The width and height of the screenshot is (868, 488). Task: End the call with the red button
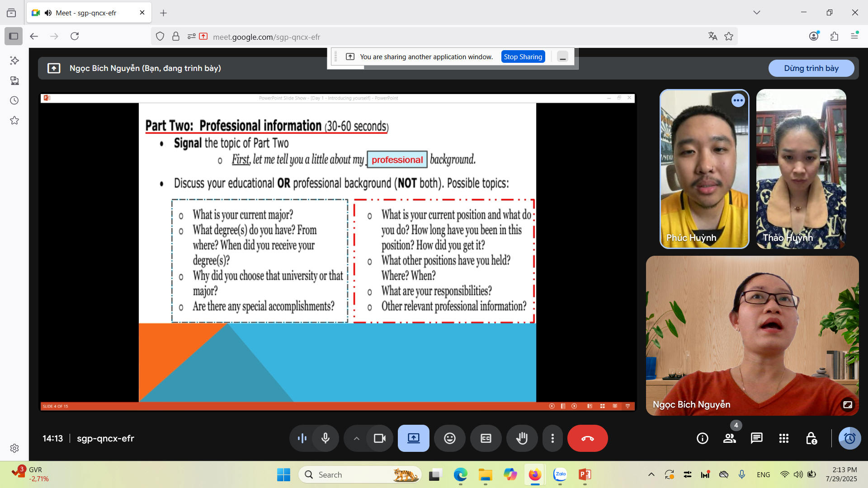tap(587, 438)
